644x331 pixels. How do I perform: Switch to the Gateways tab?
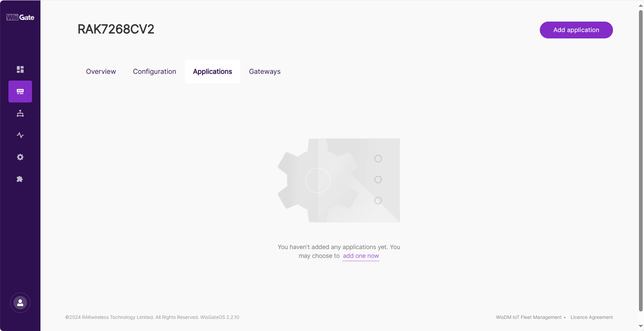point(265,71)
